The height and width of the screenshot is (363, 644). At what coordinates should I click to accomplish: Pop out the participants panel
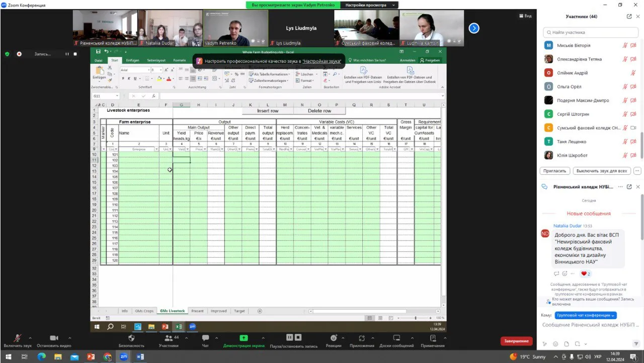pos(629,17)
